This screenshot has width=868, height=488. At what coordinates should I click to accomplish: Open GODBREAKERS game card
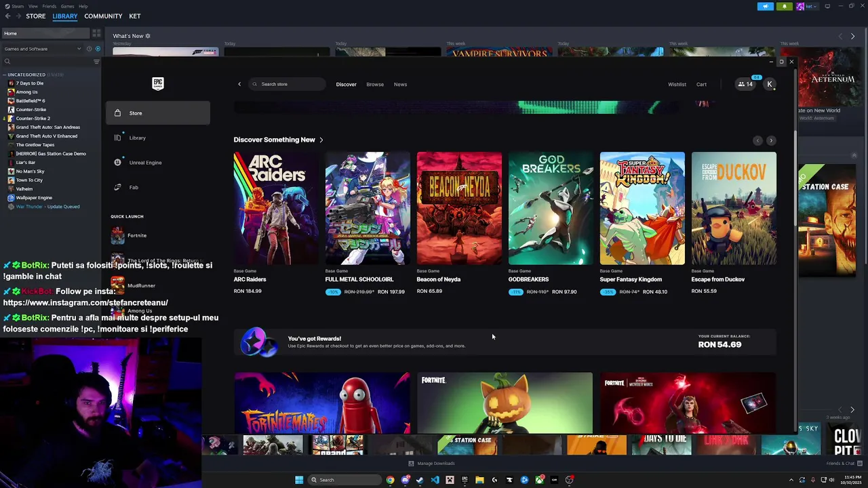coord(551,223)
